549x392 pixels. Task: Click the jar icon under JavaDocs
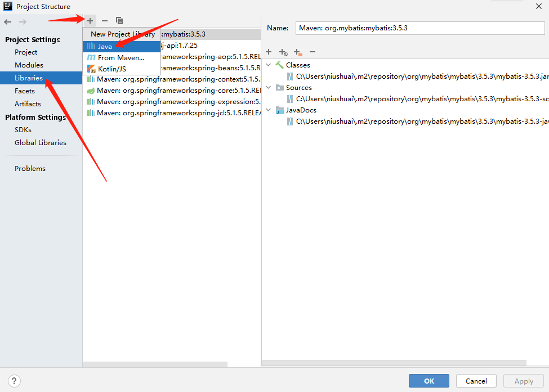pyautogui.click(x=290, y=121)
